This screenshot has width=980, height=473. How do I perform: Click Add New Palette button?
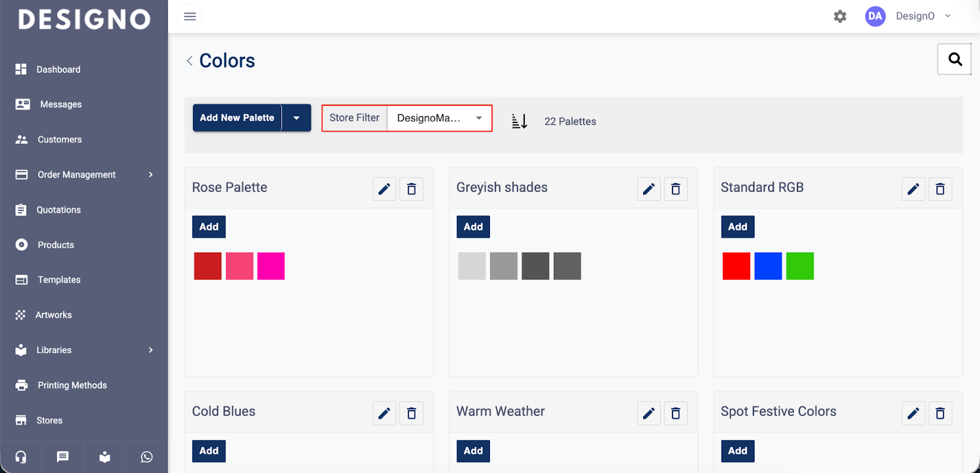237,118
